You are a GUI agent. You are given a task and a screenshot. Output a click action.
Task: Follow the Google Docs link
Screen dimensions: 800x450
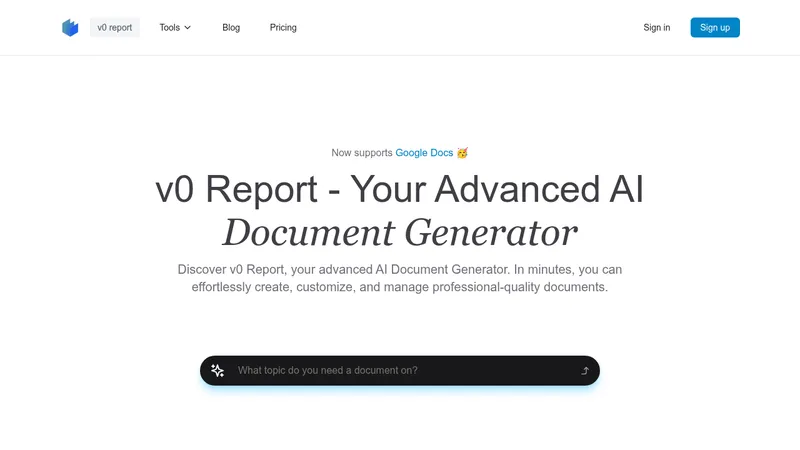[424, 153]
